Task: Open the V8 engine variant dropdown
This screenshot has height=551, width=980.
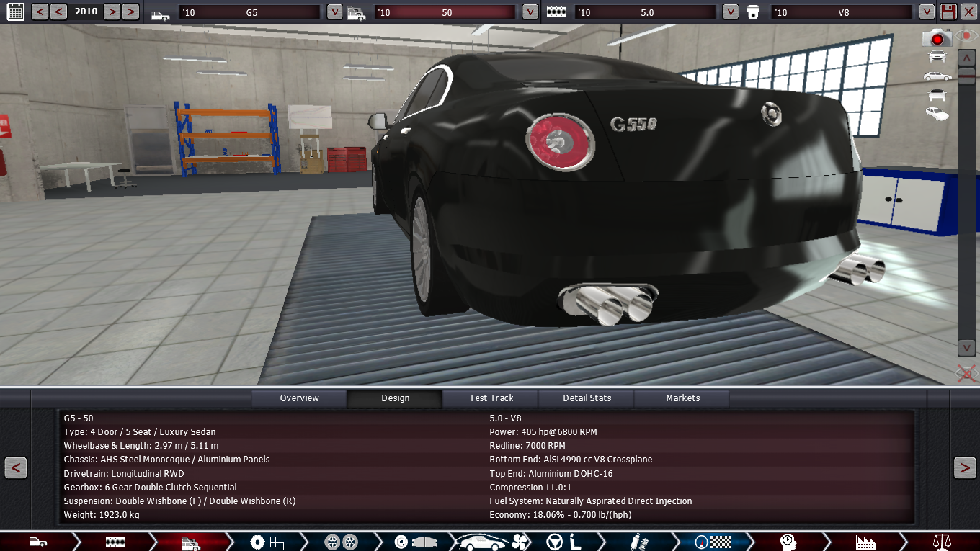Action: point(926,12)
